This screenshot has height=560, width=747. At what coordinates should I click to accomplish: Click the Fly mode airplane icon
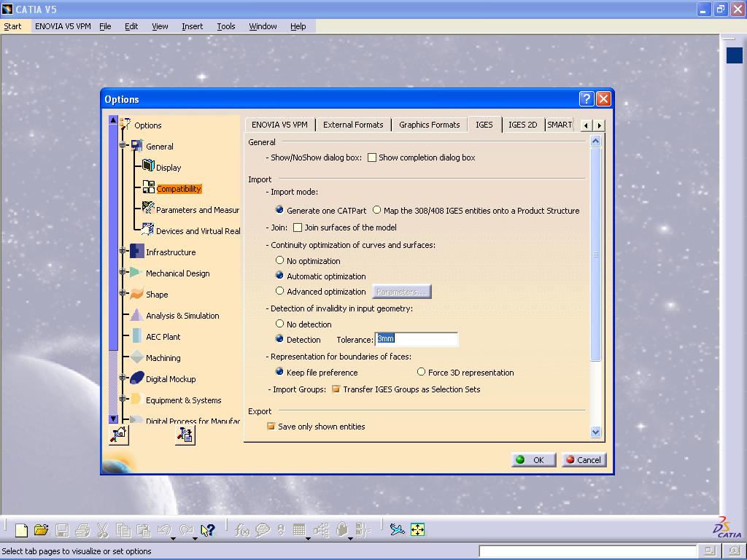pyautogui.click(x=397, y=529)
